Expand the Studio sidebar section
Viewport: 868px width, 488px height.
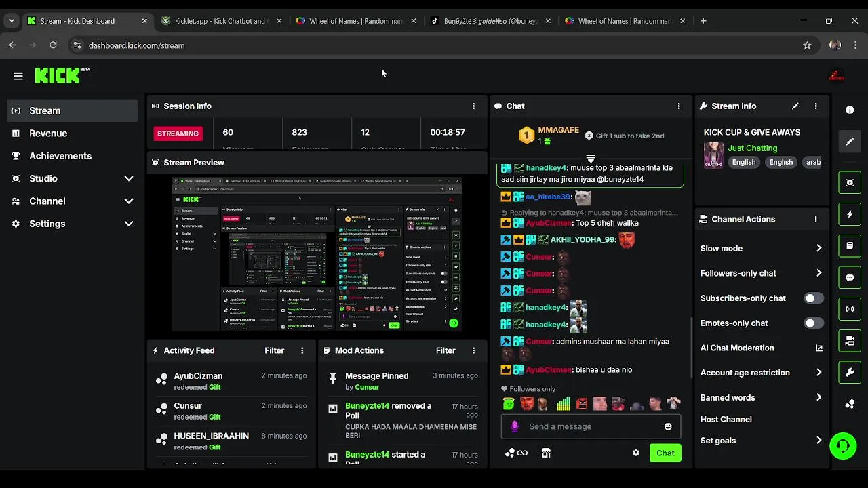(x=73, y=178)
